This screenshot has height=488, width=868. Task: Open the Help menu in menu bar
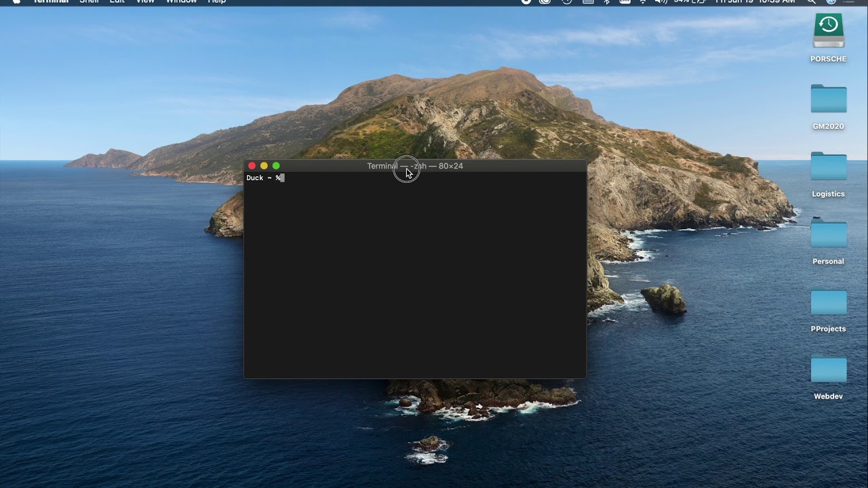(216, 2)
